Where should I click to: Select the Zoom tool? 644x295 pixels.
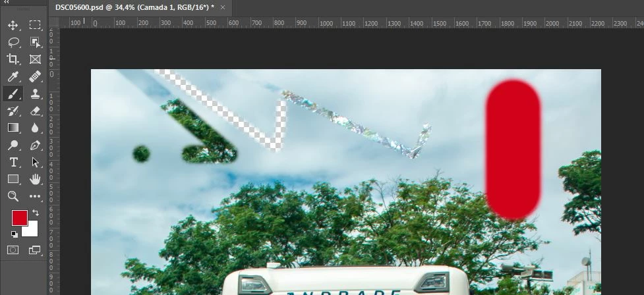[x=13, y=196]
